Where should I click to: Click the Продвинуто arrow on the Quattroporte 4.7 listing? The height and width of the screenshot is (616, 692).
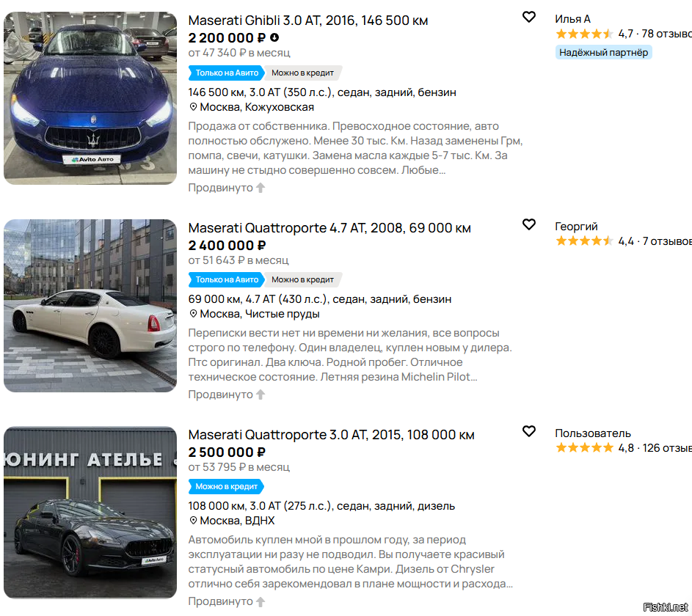[261, 395]
